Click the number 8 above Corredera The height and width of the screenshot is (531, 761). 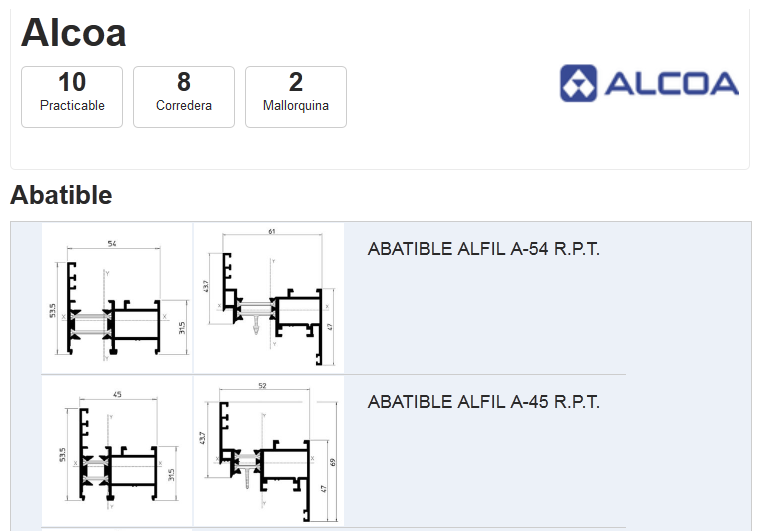pyautogui.click(x=184, y=82)
